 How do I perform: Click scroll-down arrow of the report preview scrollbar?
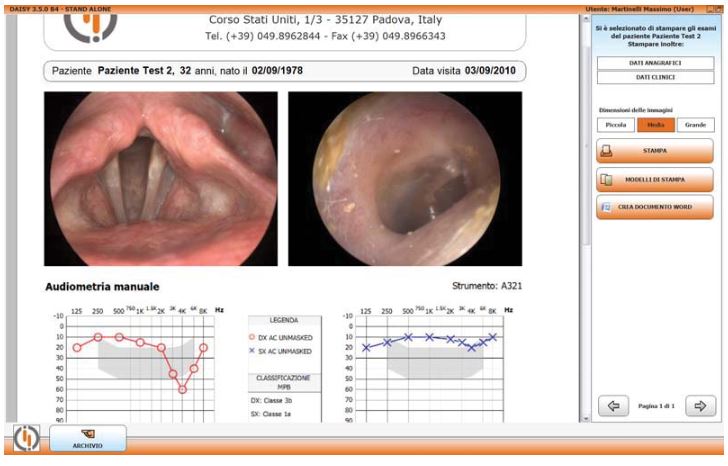[x=585, y=417]
